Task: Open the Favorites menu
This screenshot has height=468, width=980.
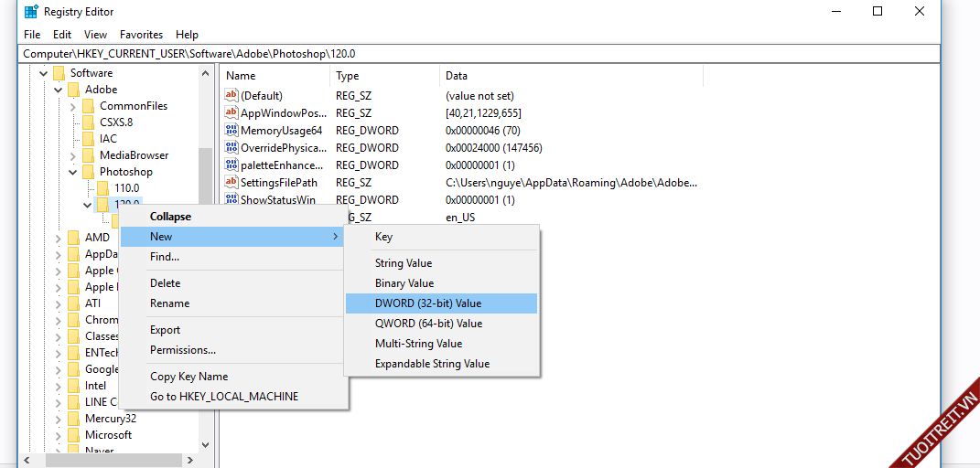Action: [141, 35]
